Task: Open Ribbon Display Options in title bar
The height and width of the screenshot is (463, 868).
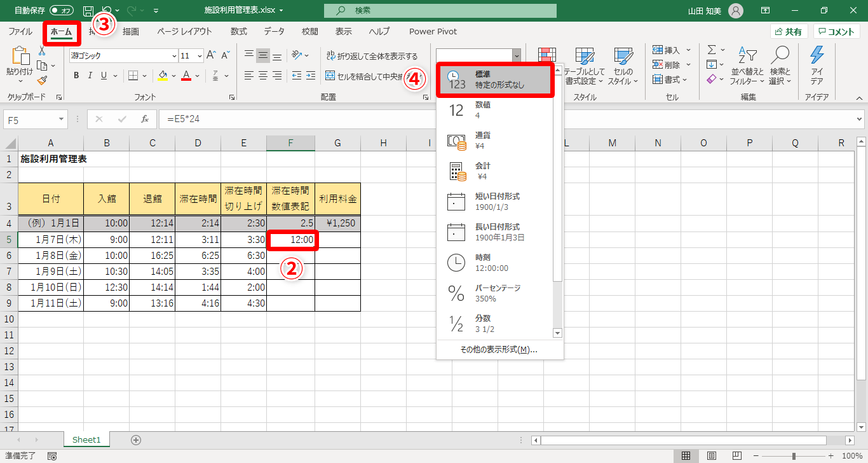Action: [x=766, y=10]
